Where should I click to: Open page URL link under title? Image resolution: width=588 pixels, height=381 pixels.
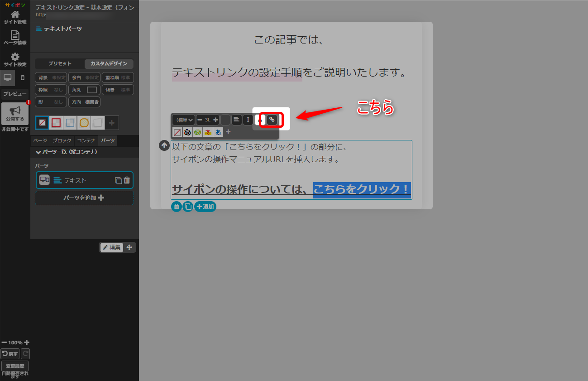click(x=41, y=14)
